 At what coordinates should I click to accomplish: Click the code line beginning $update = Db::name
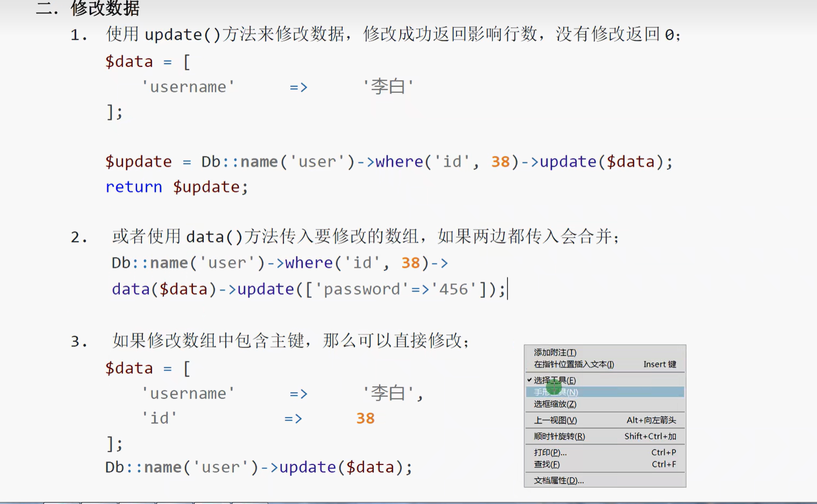tap(389, 162)
